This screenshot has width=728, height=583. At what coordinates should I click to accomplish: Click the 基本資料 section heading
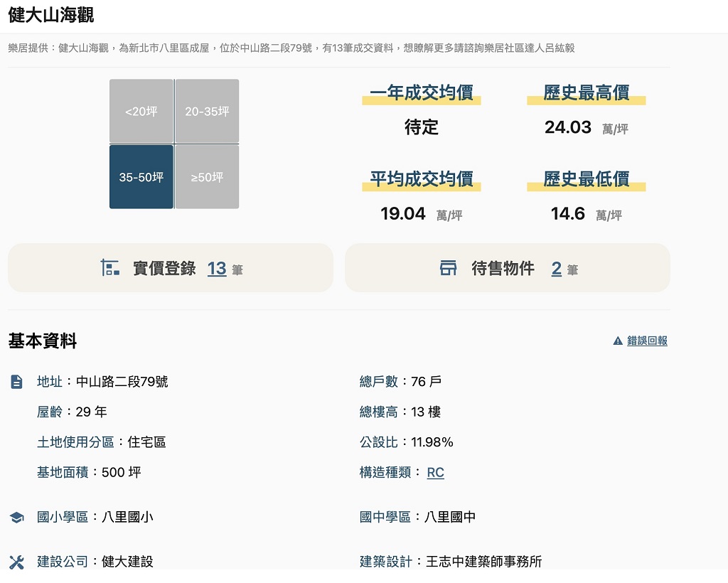click(43, 341)
